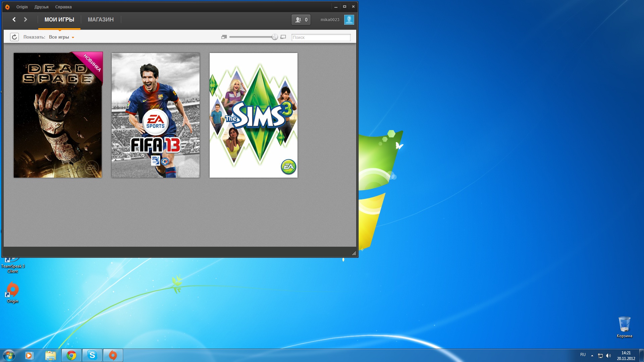Screen dimensions: 644x362
Task: Click in the Поиск search field
Action: [x=321, y=37]
